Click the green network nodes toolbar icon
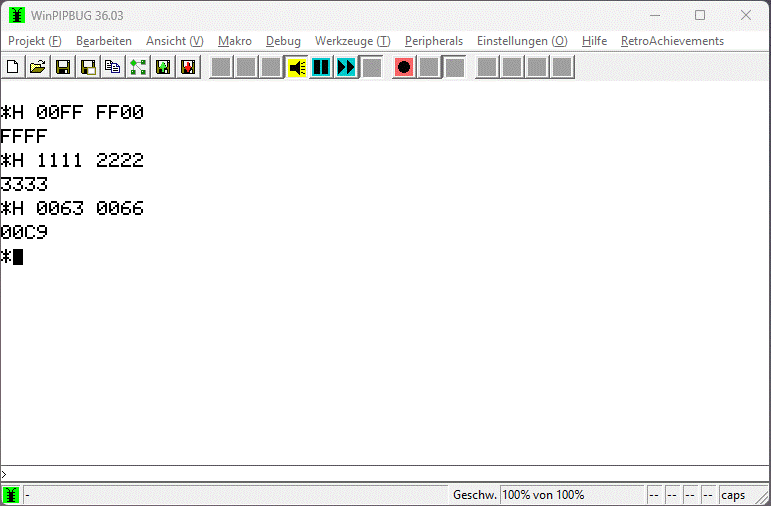This screenshot has width=771, height=506. (x=137, y=67)
